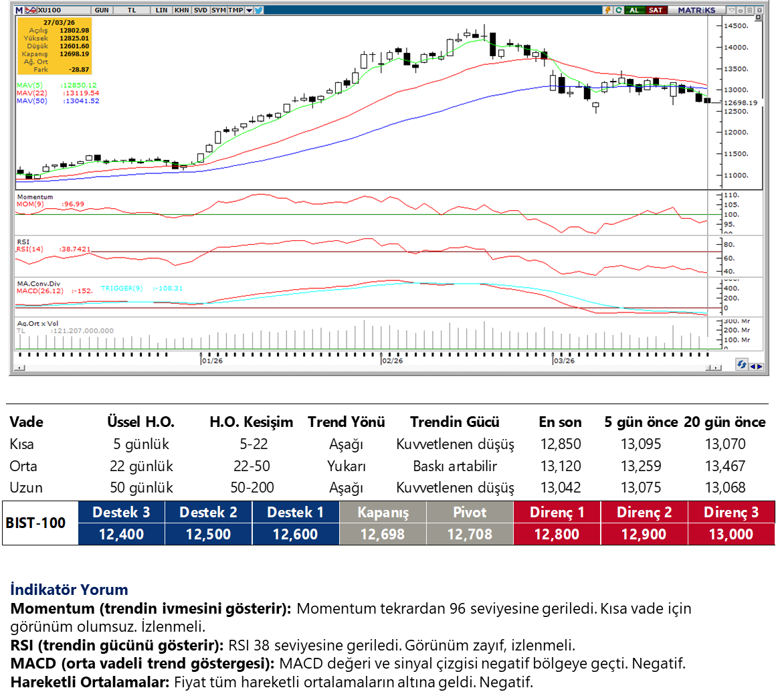Open the dropdown arrow after TMP
The width and height of the screenshot is (776, 700).
250,10
